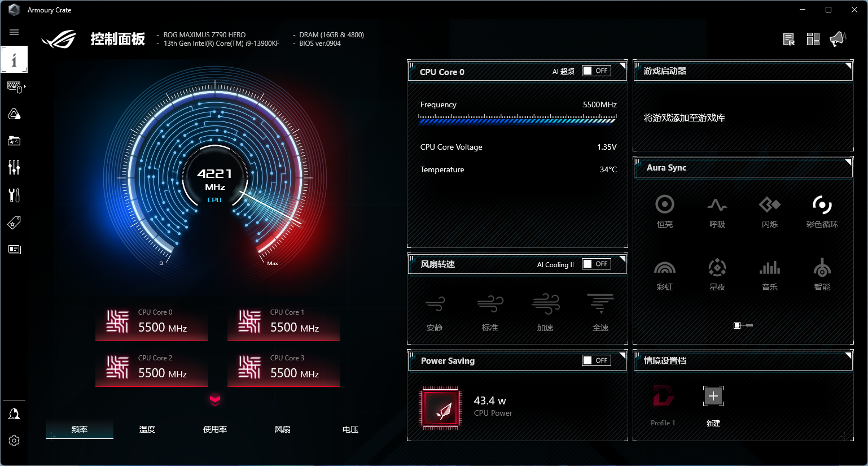Maximize the Armoury Crate window
Screen dimensions: 868x466
[x=828, y=10]
